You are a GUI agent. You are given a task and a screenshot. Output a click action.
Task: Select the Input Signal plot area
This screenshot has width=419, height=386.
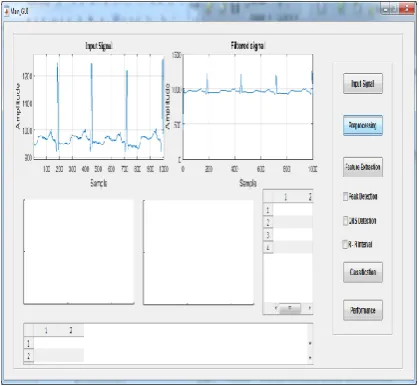[99, 106]
